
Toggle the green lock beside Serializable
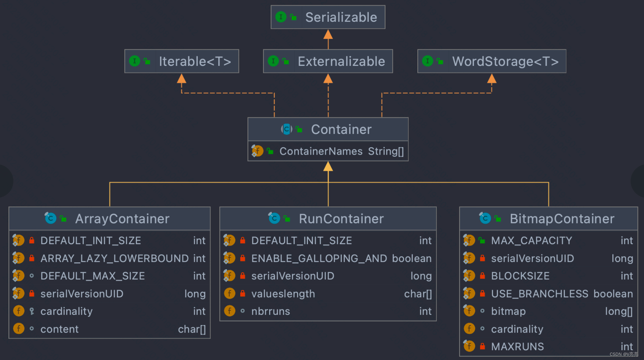tap(293, 17)
